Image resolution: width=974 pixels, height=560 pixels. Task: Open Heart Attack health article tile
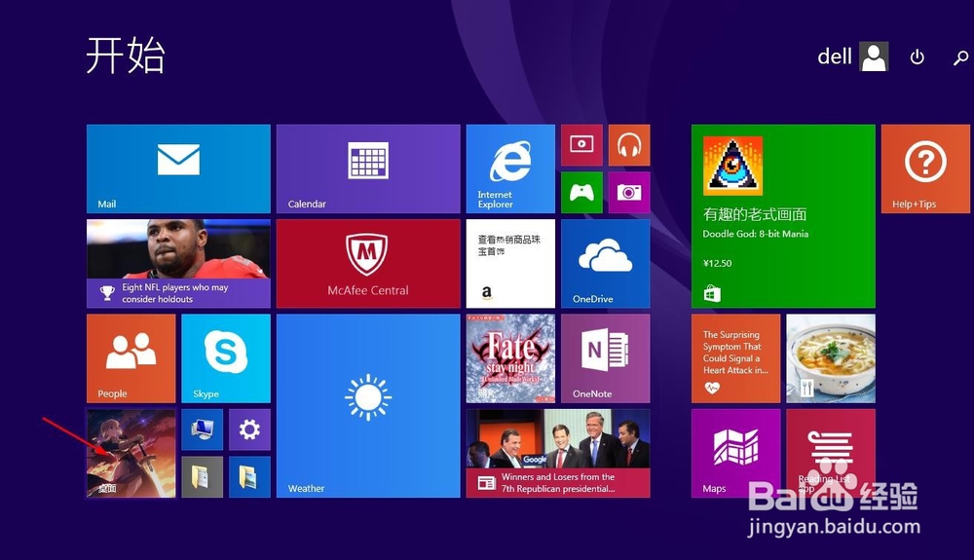(x=736, y=358)
